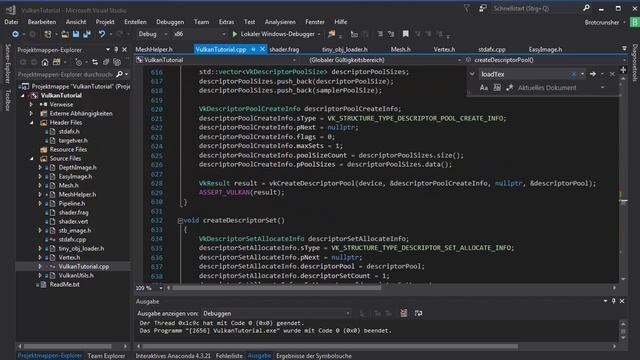Switch to the EasyImage.h tab

(x=545, y=49)
